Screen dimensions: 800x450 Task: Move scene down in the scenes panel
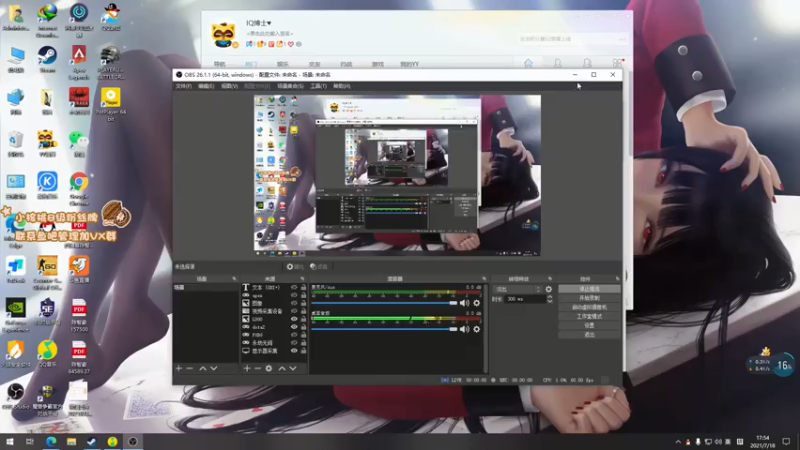(x=214, y=368)
